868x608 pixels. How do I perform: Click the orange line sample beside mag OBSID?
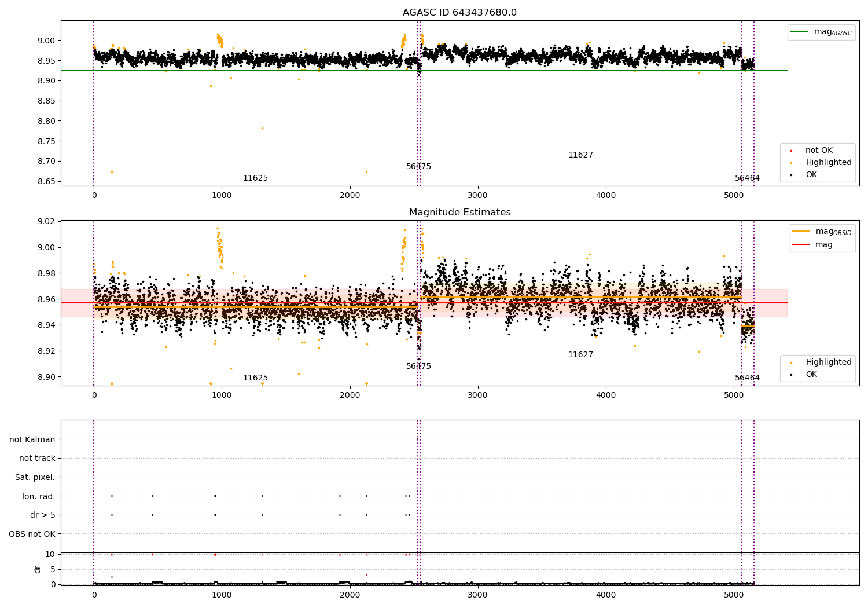click(x=801, y=232)
